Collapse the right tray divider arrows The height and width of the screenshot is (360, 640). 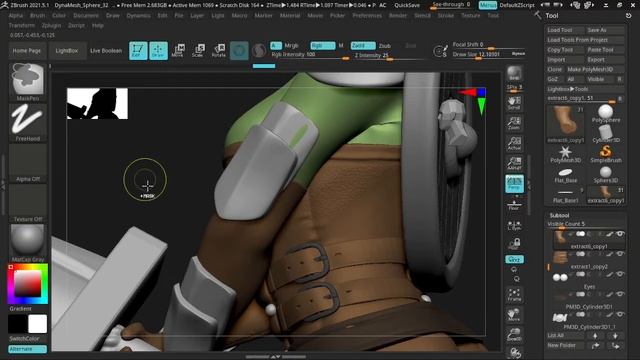[529, 186]
